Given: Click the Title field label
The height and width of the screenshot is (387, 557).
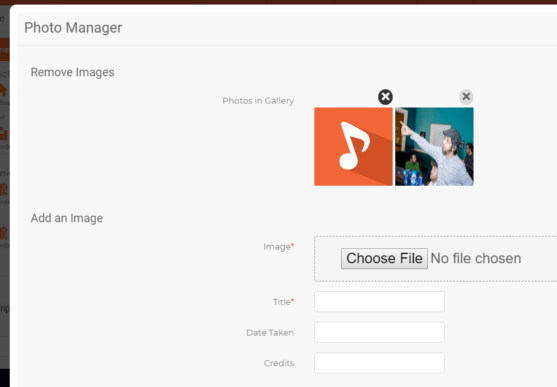Looking at the screenshot, I should (x=283, y=302).
